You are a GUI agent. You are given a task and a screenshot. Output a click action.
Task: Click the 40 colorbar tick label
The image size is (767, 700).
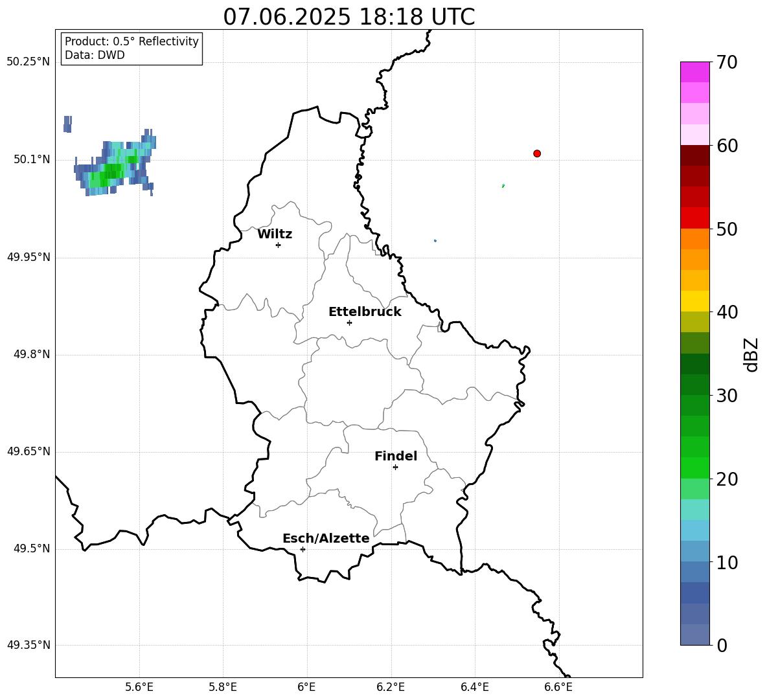[x=727, y=312]
